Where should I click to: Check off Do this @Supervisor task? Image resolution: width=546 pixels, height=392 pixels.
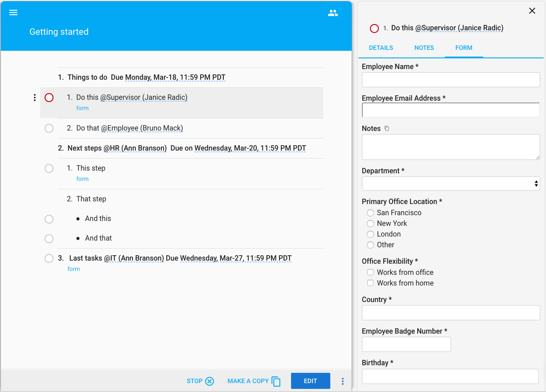(x=49, y=98)
